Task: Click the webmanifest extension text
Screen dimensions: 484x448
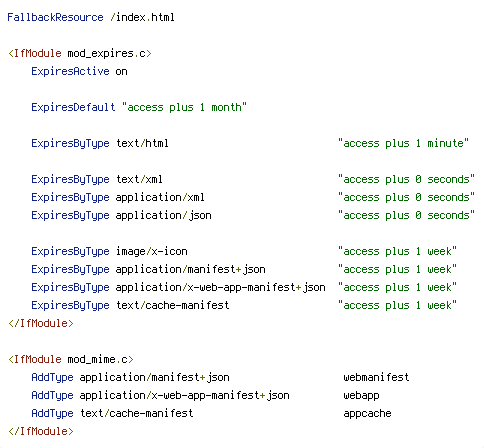Action: [x=376, y=377]
